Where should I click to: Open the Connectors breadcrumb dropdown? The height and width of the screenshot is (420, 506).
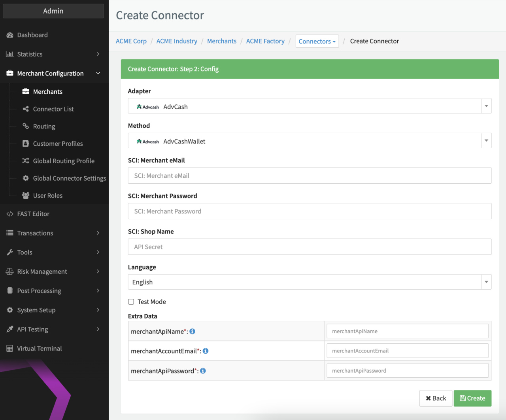[x=317, y=41]
